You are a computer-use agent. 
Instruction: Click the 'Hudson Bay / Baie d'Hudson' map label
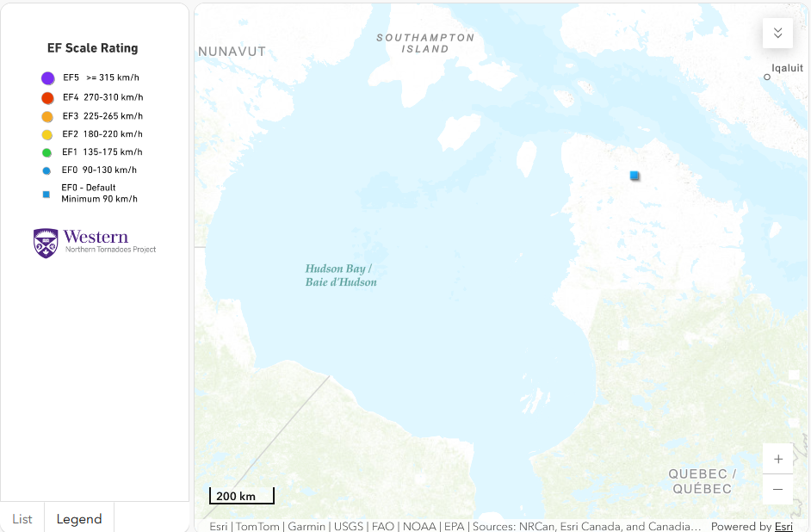[x=341, y=275]
